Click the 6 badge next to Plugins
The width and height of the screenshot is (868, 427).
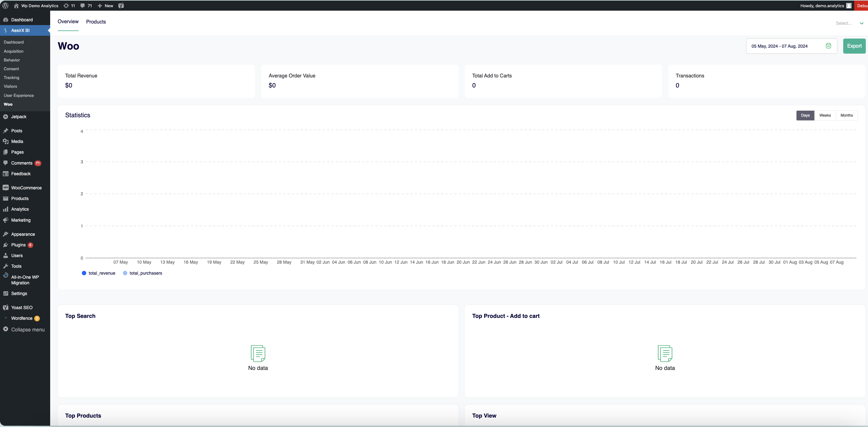(x=30, y=245)
